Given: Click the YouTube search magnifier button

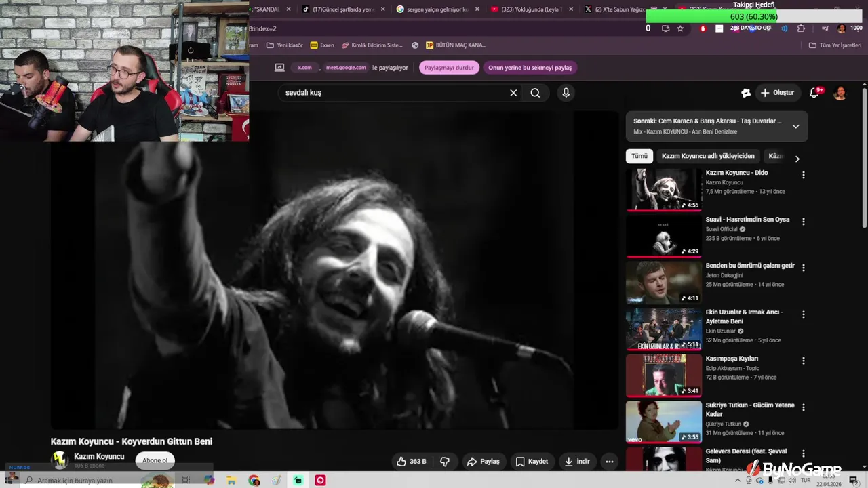Looking at the screenshot, I should pos(536,93).
